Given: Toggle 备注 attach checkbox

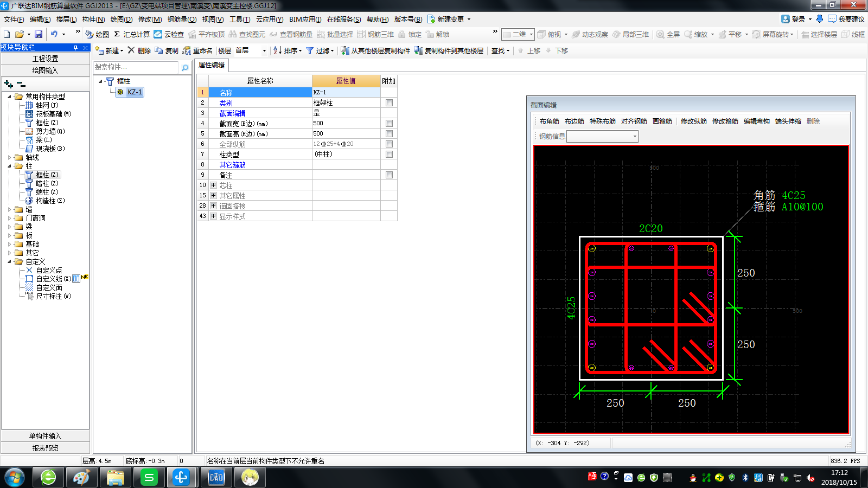Looking at the screenshot, I should click(389, 175).
